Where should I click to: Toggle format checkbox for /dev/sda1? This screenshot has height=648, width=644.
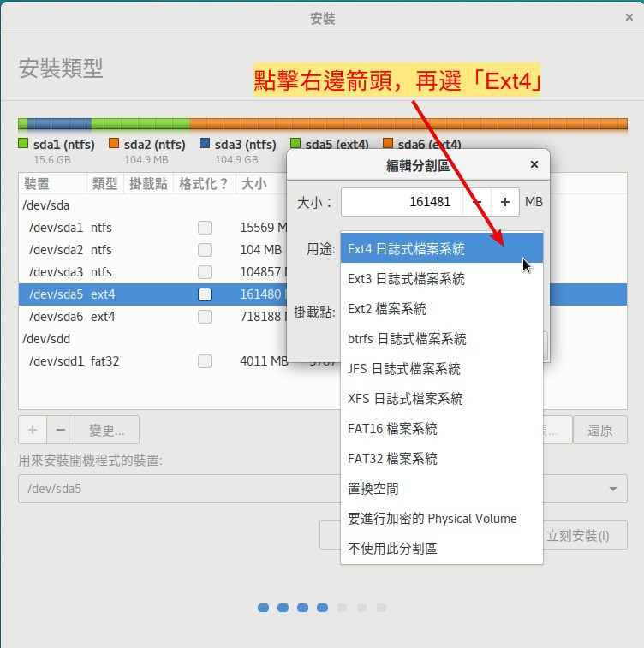click(205, 228)
